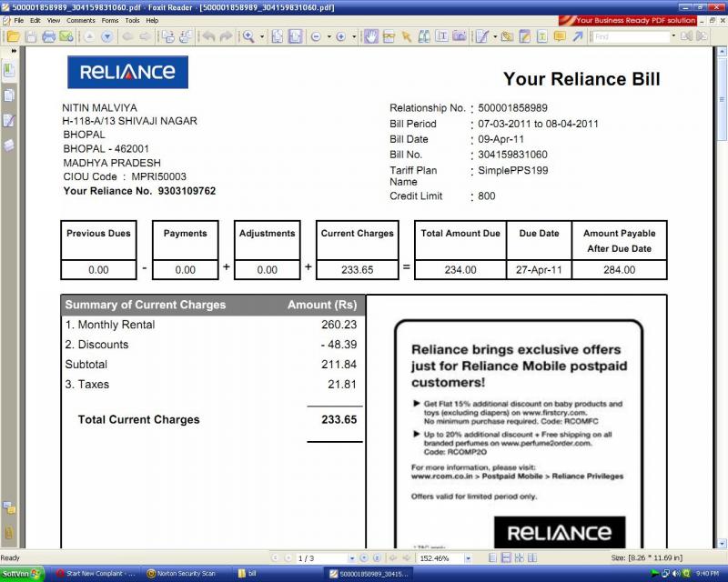Click the Next Page button in status bar
The image size is (728, 582).
pyautogui.click(x=364, y=557)
